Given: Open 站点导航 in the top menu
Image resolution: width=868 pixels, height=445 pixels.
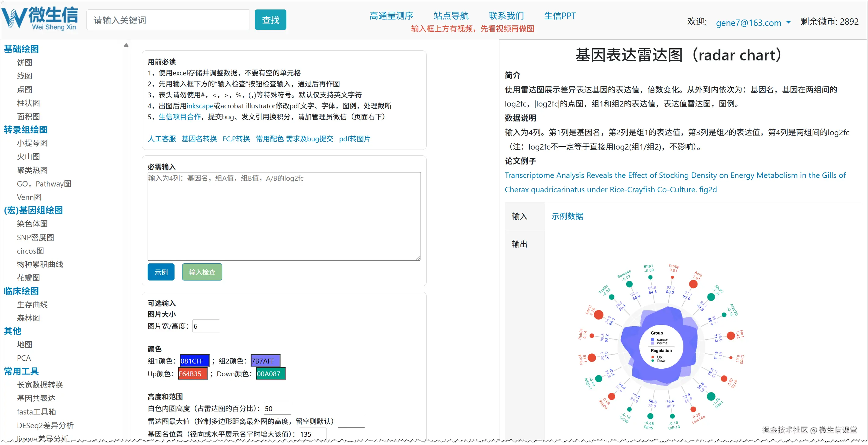Looking at the screenshot, I should 451,16.
